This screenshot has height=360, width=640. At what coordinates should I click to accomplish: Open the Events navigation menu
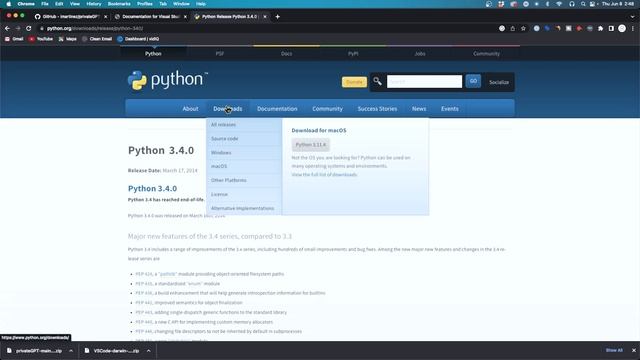449,109
